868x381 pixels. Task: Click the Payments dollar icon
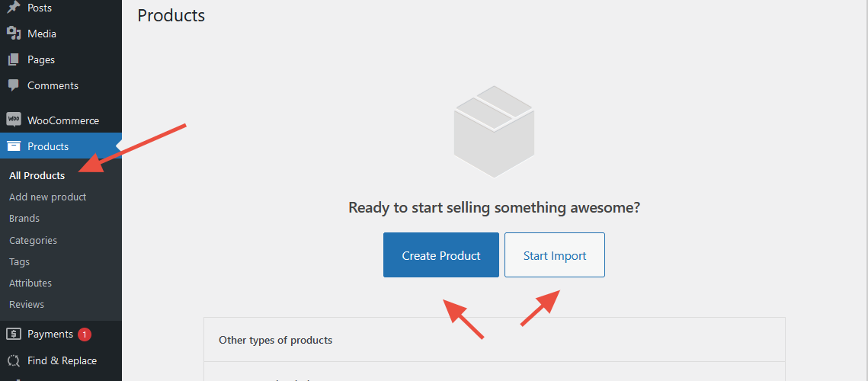(x=13, y=334)
